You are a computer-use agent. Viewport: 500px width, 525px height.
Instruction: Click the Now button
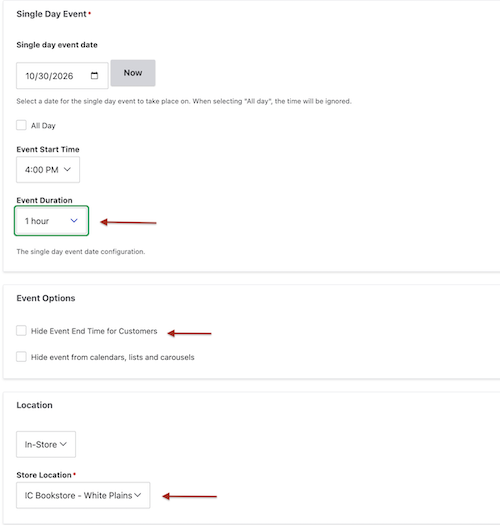pos(133,73)
